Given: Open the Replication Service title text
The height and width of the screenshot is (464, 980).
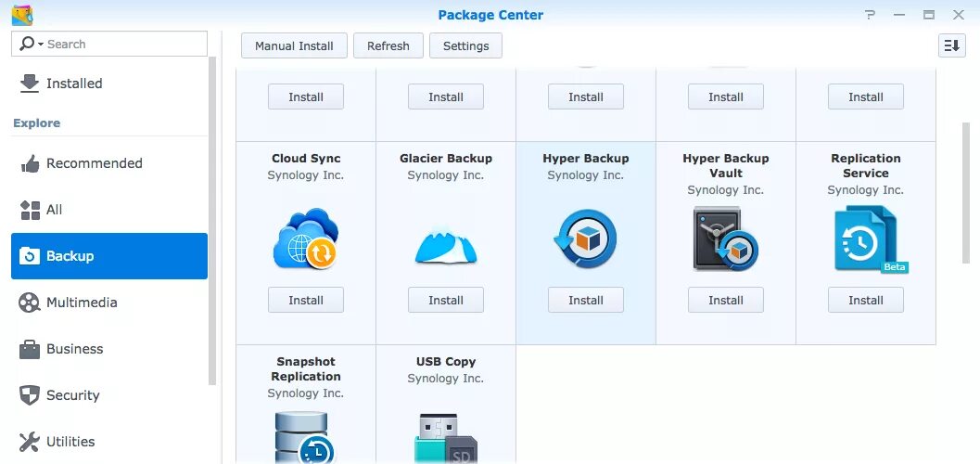Looking at the screenshot, I should click(866, 166).
